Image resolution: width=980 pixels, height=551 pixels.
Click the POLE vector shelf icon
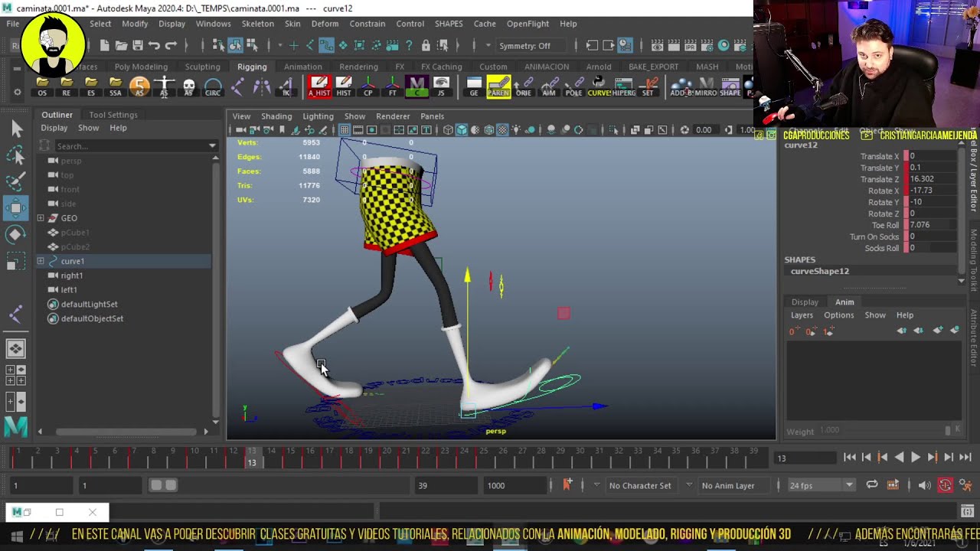(573, 86)
